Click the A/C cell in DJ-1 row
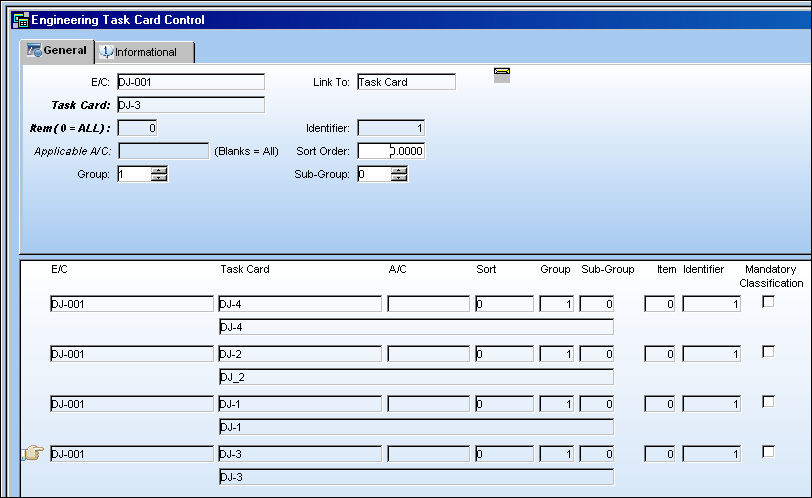 428,404
